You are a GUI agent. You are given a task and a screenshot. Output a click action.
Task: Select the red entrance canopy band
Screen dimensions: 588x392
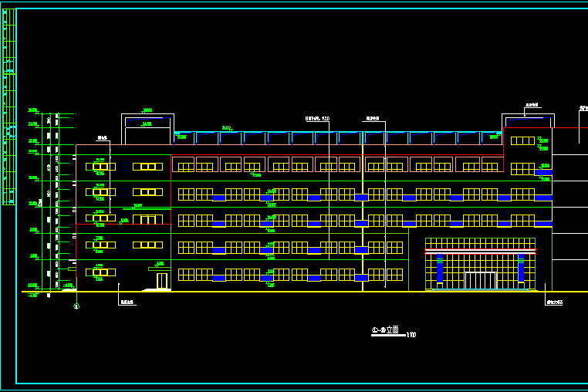click(480, 251)
